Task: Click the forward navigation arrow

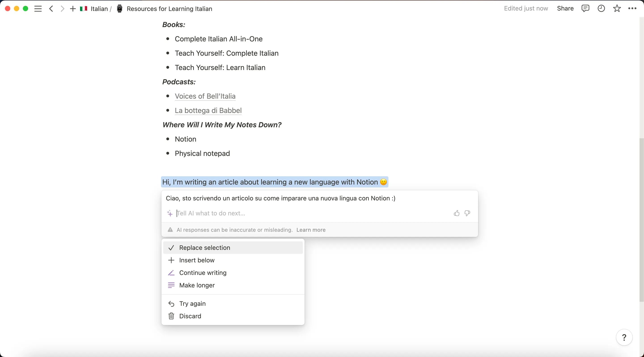Action: coord(62,8)
